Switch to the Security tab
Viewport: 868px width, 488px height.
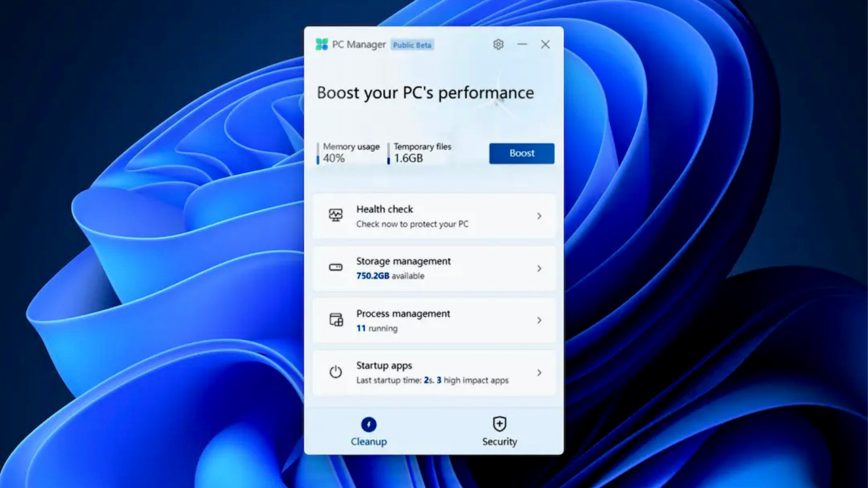click(500, 432)
